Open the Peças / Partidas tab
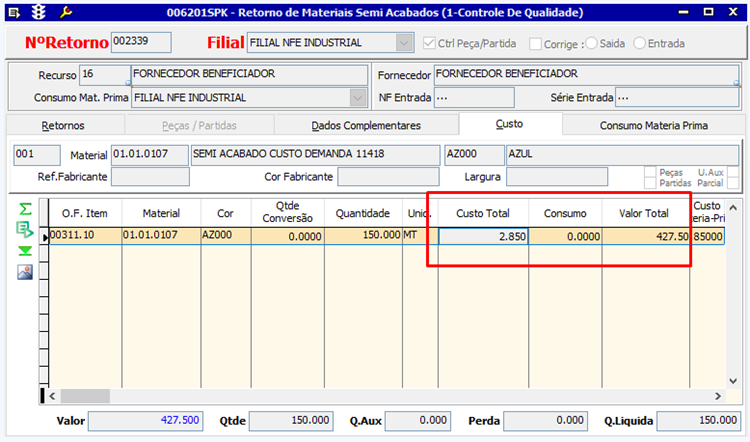 [x=199, y=125]
